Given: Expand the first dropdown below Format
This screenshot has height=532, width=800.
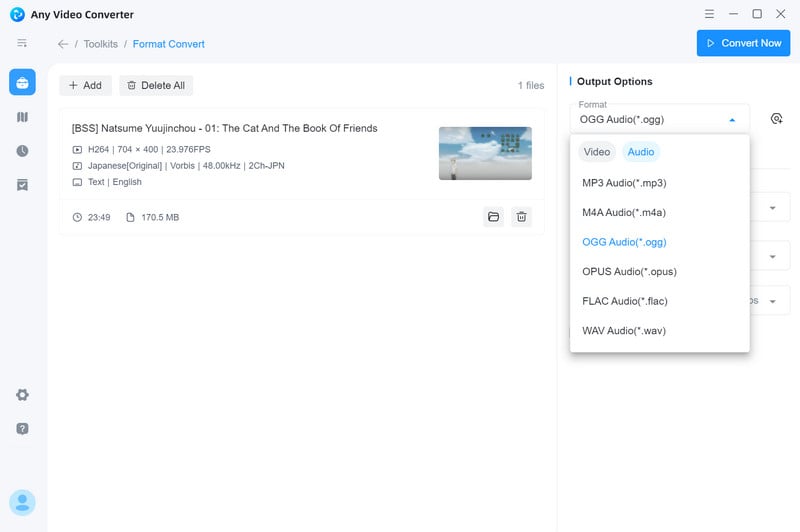Looking at the screenshot, I should [x=772, y=208].
